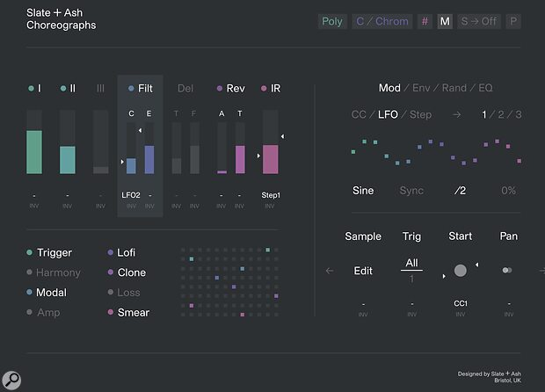
Task: Click the Pan control dots
Action: click(507, 271)
